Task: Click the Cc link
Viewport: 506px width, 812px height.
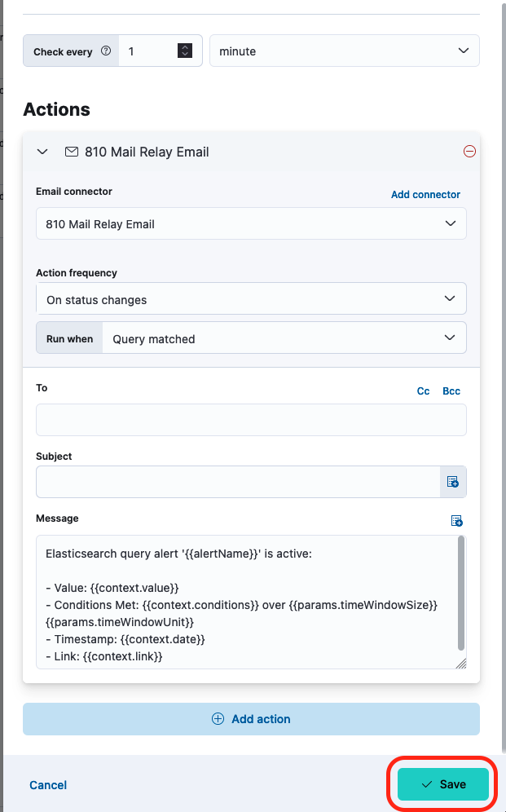Action: tap(424, 391)
